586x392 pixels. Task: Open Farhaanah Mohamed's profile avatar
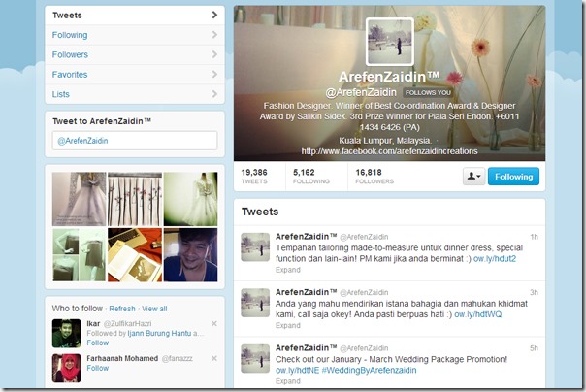67,368
